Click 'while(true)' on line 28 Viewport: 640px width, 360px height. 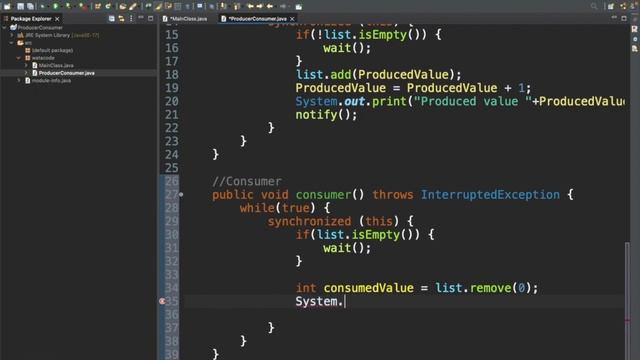coord(278,208)
